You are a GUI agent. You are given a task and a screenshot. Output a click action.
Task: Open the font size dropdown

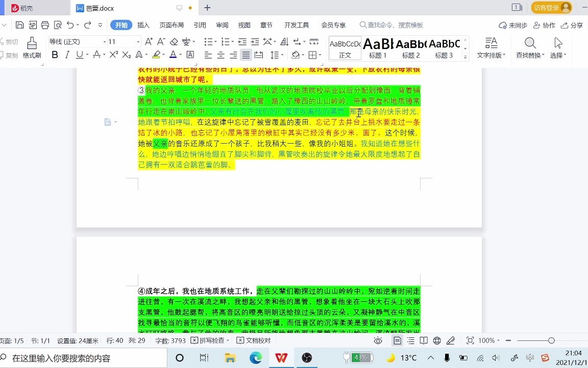pos(138,41)
